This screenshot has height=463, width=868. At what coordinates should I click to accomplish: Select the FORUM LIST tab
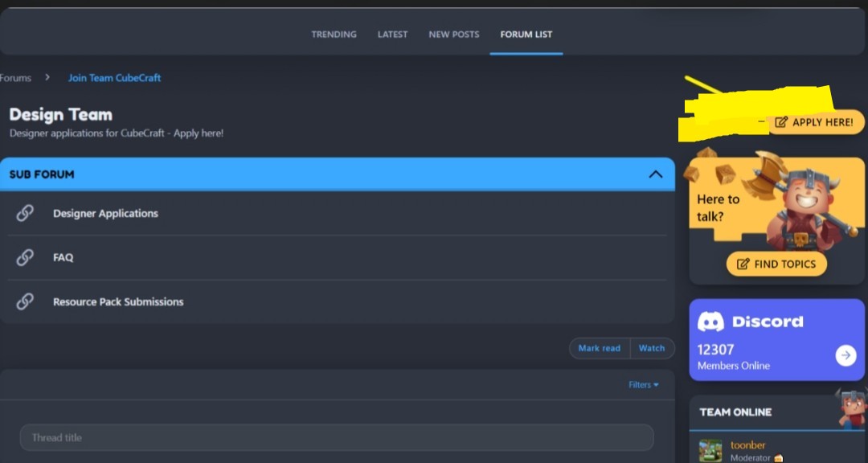click(526, 35)
